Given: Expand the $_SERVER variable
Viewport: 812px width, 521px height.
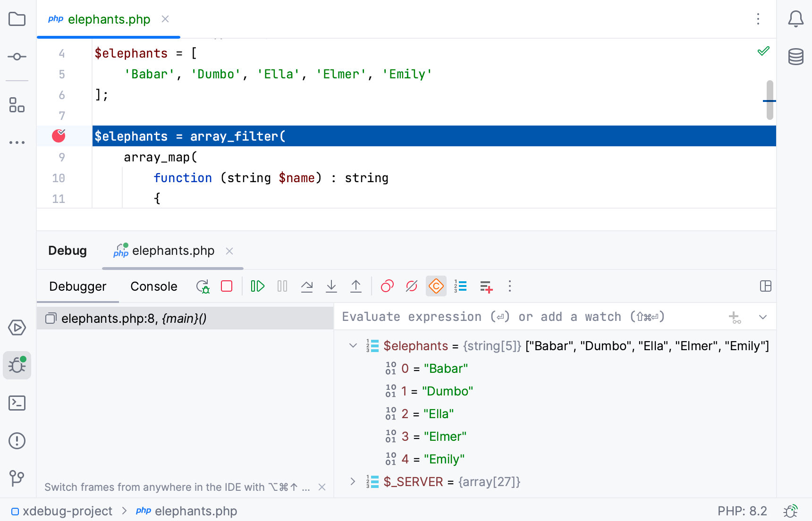Looking at the screenshot, I should click(x=352, y=481).
